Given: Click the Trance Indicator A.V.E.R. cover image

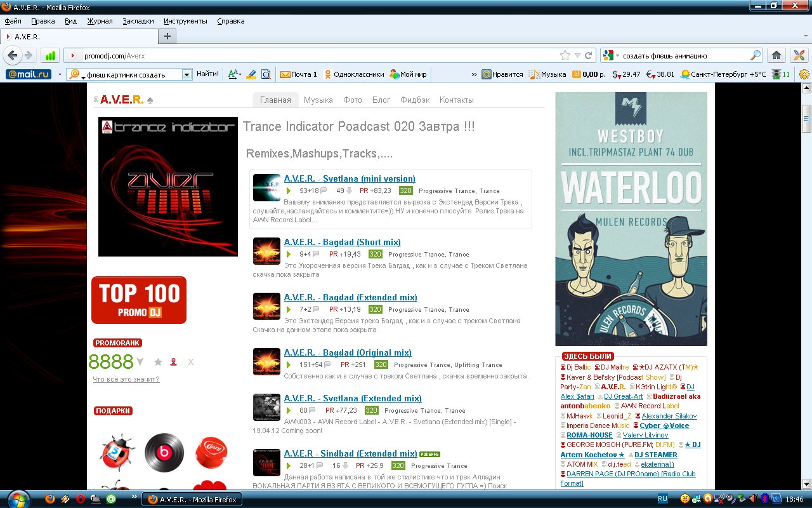Looking at the screenshot, I should pyautogui.click(x=168, y=187).
